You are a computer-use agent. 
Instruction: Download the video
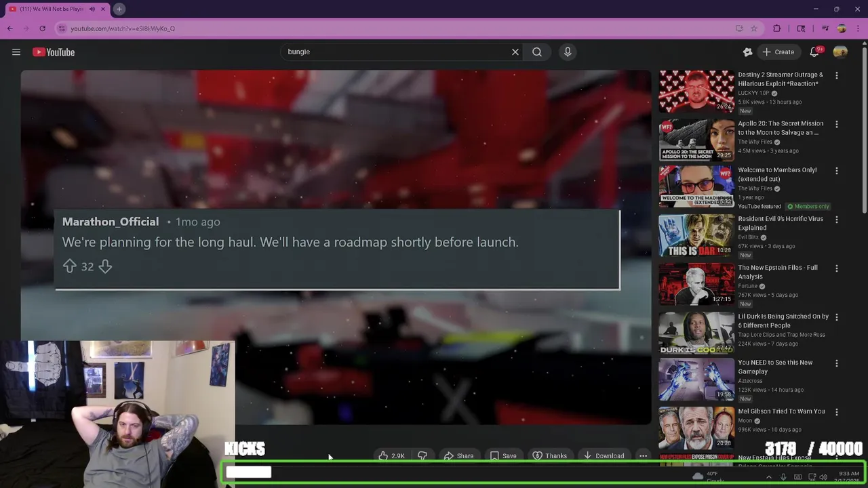point(604,456)
